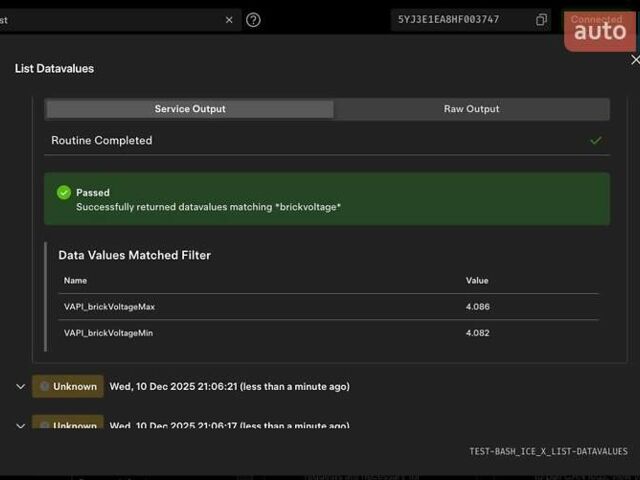Expand the 21:06:17 log entry chevron
The image size is (640, 480).
coord(20,425)
